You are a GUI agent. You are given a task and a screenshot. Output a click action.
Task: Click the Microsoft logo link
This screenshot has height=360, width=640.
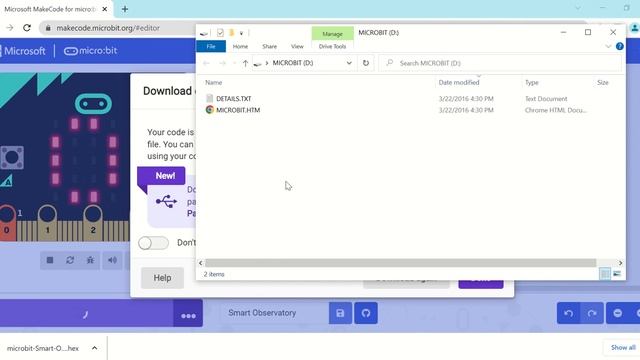coord(24,51)
